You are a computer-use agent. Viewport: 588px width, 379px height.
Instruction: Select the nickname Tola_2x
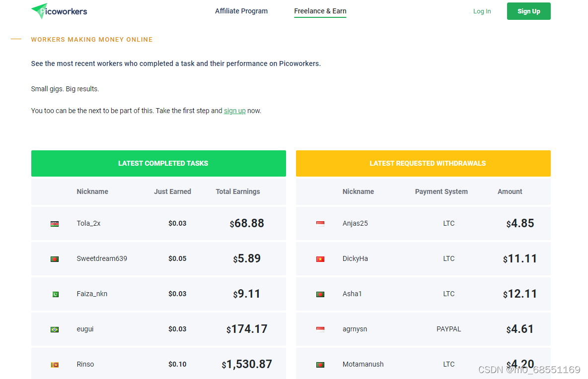point(88,224)
